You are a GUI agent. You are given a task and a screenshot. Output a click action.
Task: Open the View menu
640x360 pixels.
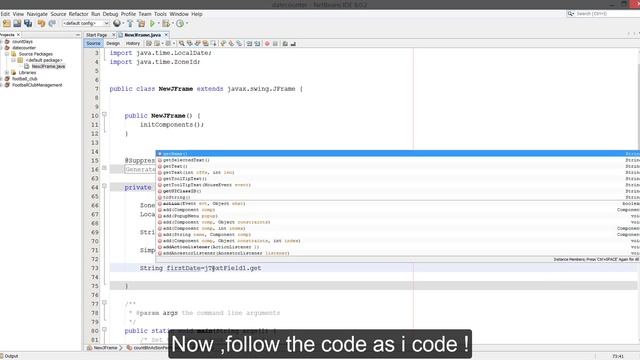[18, 14]
